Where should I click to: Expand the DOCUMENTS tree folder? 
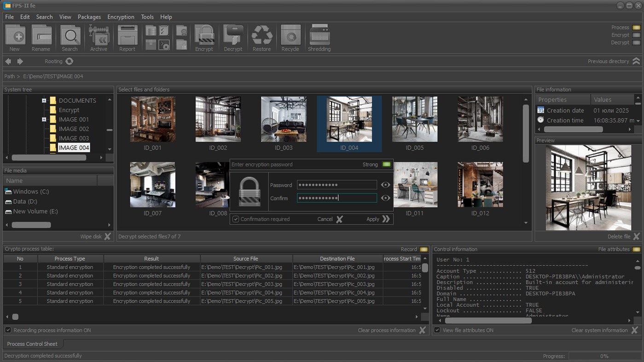tap(44, 100)
